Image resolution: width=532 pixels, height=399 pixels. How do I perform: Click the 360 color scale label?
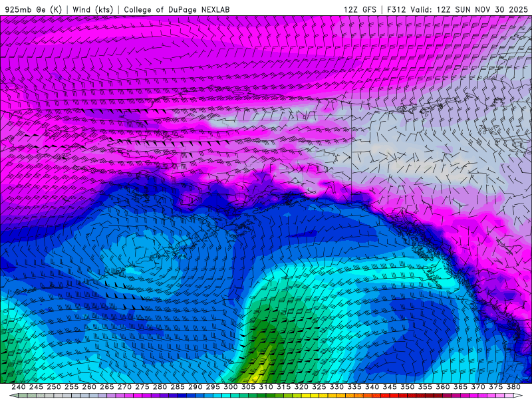(443, 387)
